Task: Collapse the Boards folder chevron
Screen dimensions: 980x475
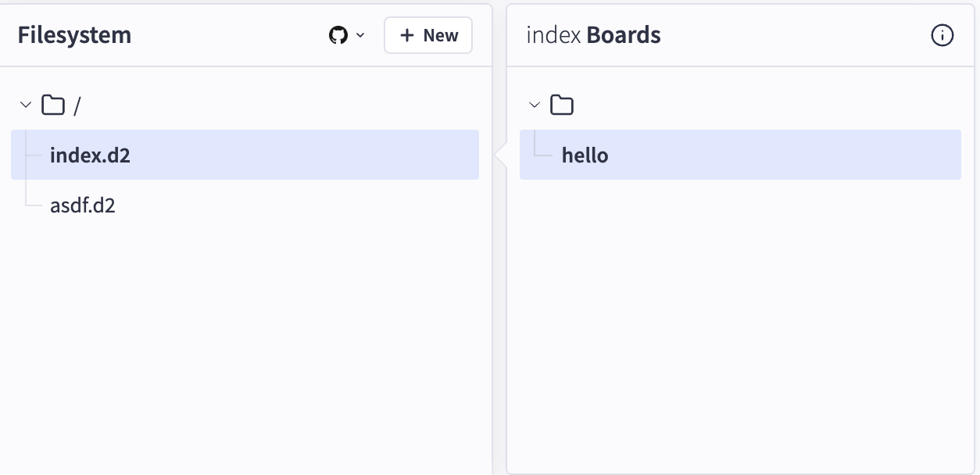Action: pyautogui.click(x=535, y=105)
